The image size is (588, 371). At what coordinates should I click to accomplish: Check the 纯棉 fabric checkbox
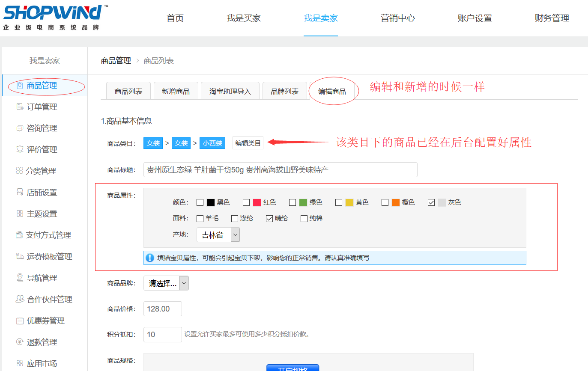tap(304, 219)
